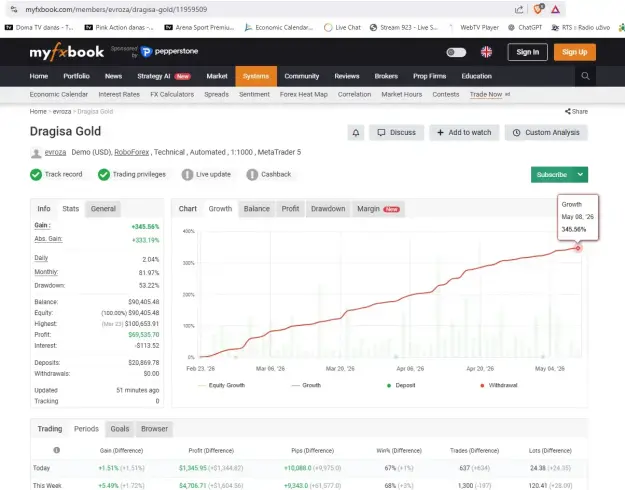Viewport: 625px width, 490px height.
Task: Click the browser share page icon
Action: tap(519, 9)
